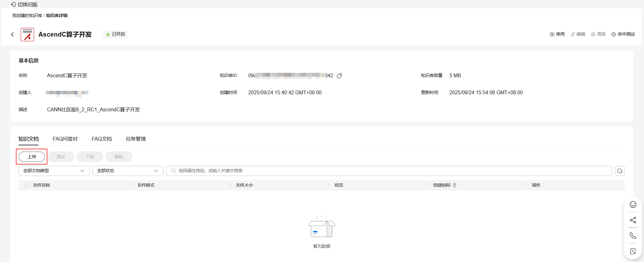The image size is (644, 262).
Task: Click the 编辑 edit button
Action: click(x=578, y=34)
